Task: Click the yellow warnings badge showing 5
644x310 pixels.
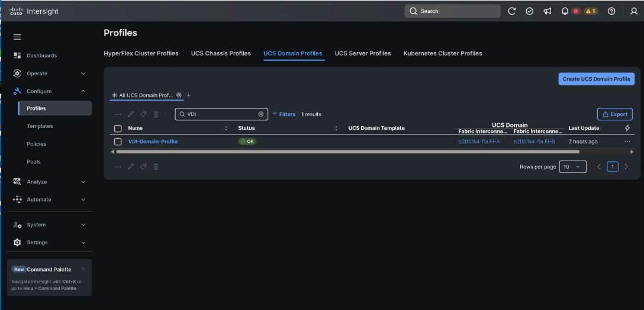Action: pyautogui.click(x=591, y=11)
